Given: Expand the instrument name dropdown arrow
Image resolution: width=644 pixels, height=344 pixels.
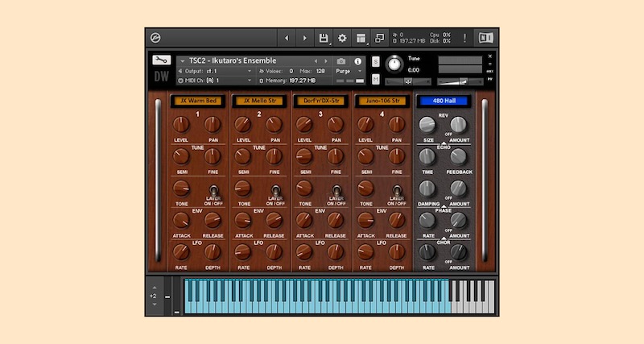Looking at the screenshot, I should tap(183, 61).
